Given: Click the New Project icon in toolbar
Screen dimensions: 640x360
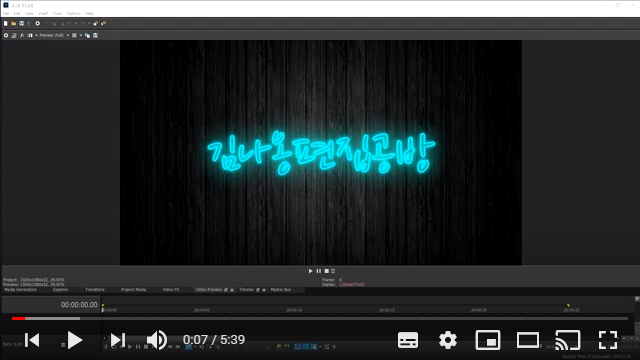Looking at the screenshot, I should (x=6, y=24).
